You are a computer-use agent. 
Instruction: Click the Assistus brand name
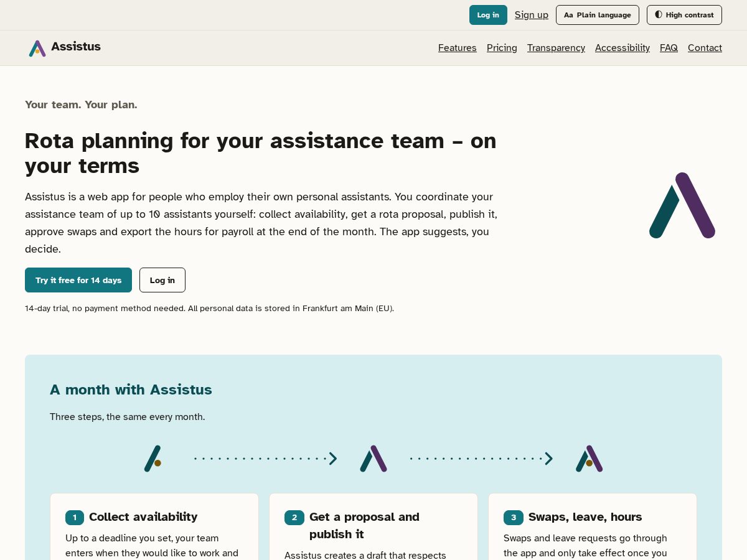(x=76, y=47)
